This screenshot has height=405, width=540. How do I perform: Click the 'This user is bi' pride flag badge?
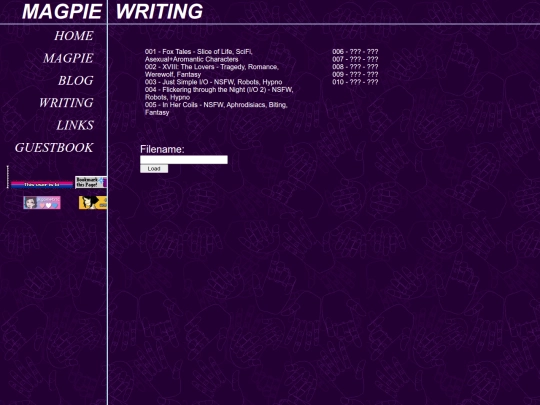click(42, 185)
